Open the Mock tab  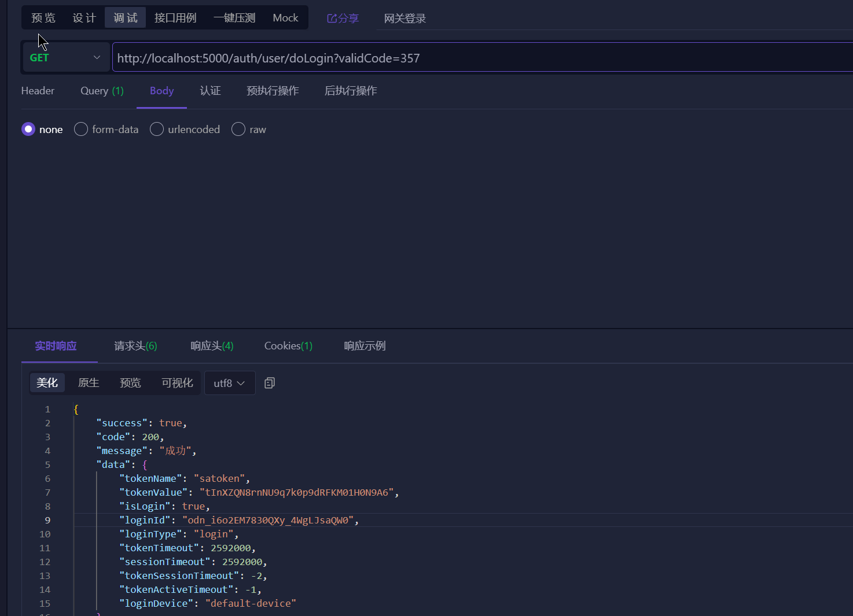click(285, 18)
